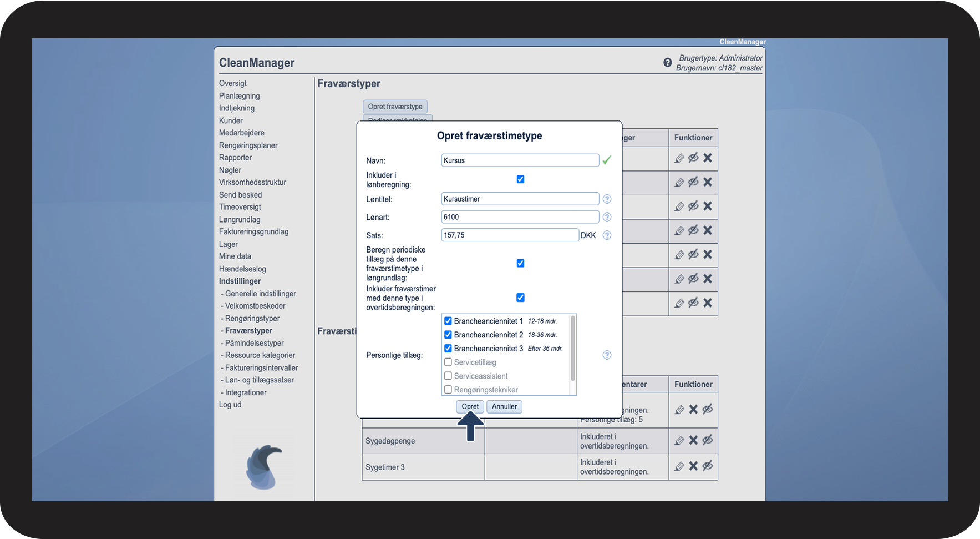Viewport: 980px width, 539px height.
Task: Edit the Sygetimer 3 row
Action: 679,466
